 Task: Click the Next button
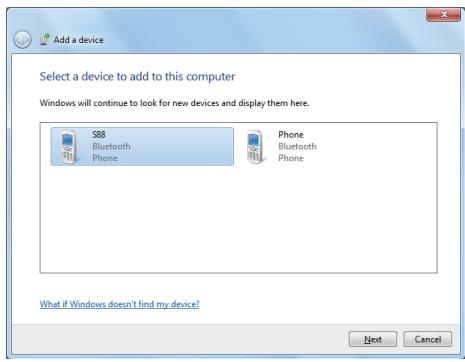373,339
